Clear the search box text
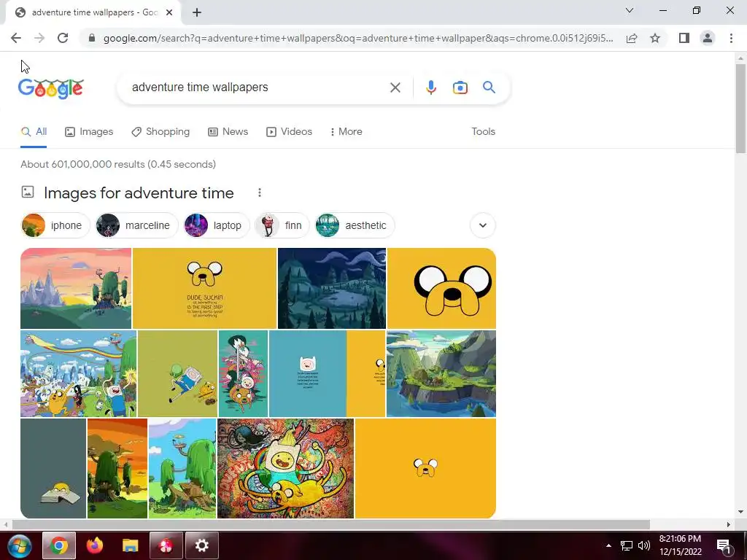 pyautogui.click(x=395, y=87)
